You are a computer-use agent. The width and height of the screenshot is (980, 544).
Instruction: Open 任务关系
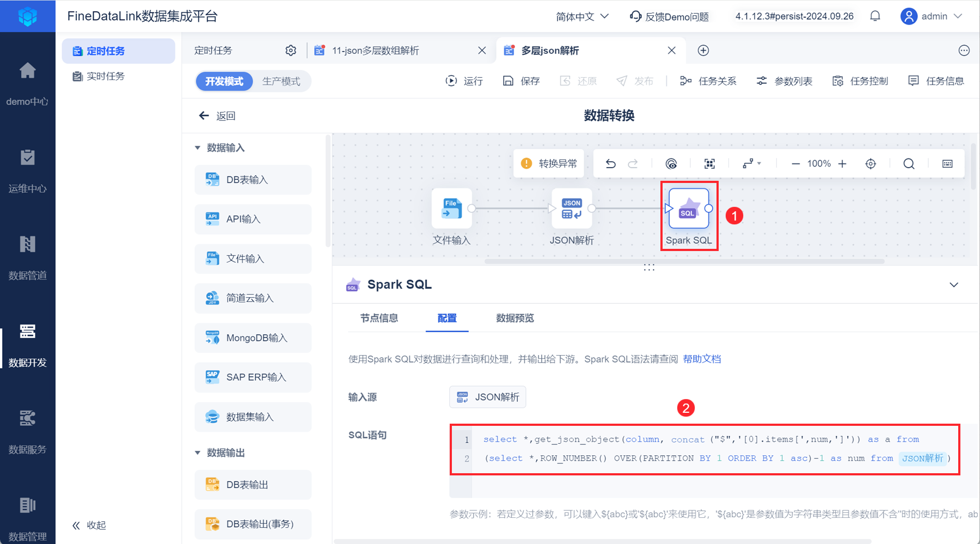click(x=708, y=81)
